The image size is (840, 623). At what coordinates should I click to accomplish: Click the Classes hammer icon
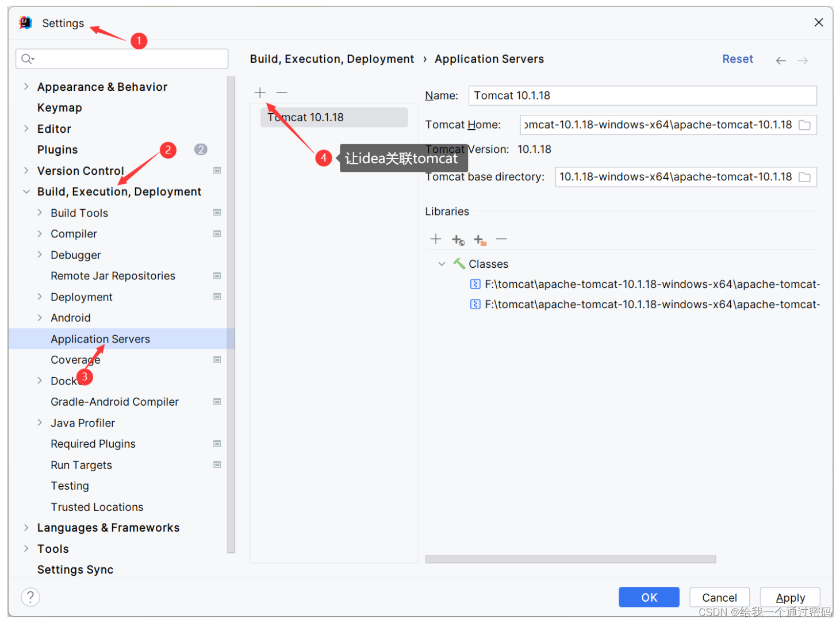459,264
